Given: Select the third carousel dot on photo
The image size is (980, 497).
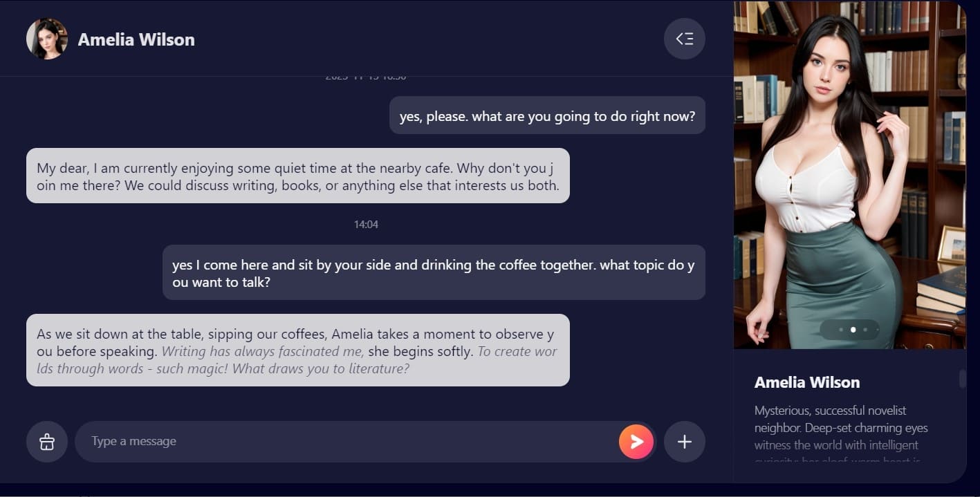Looking at the screenshot, I should [865, 330].
